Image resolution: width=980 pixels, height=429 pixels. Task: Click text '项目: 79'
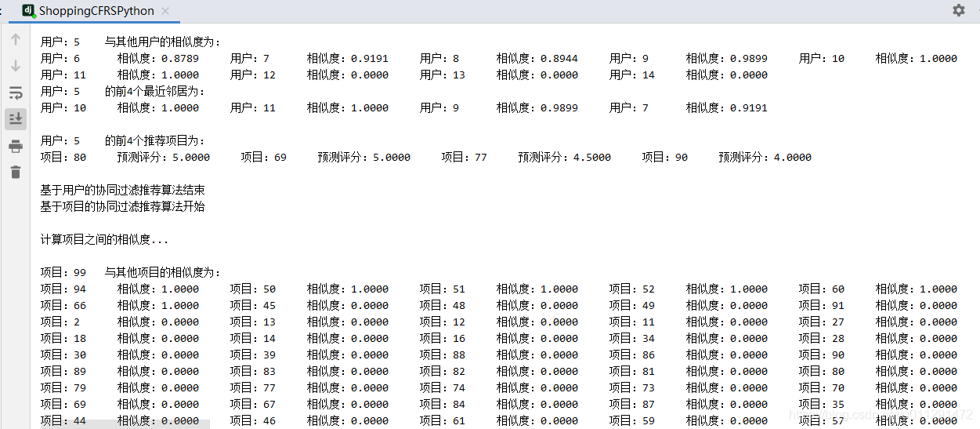click(x=63, y=387)
